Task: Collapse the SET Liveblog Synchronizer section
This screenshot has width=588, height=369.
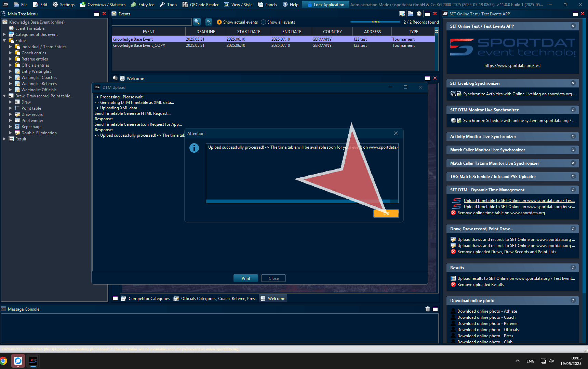Action: click(x=573, y=83)
